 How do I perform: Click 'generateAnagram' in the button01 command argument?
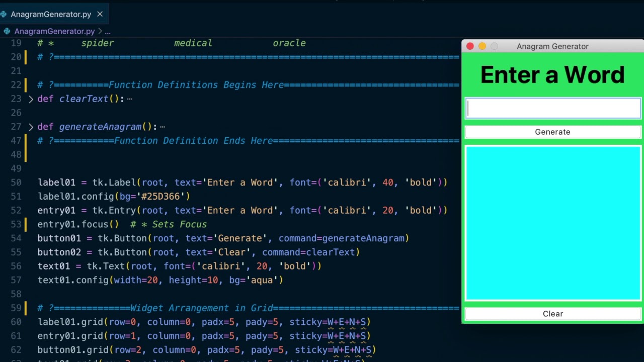363,238
